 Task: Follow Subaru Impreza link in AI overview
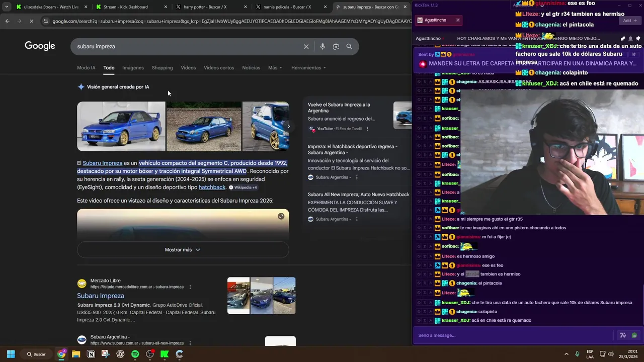(x=103, y=163)
